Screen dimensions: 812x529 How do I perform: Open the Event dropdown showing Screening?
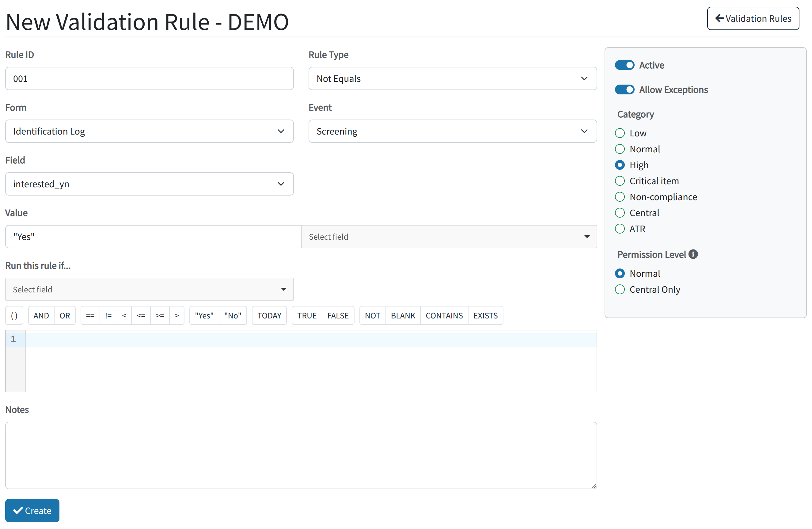[x=452, y=131]
